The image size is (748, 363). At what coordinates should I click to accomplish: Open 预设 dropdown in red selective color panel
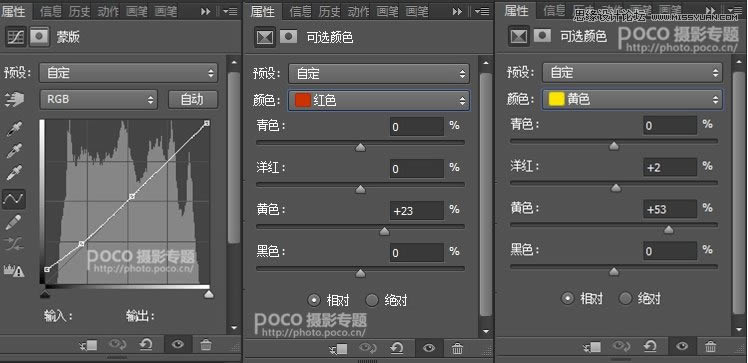coord(379,74)
